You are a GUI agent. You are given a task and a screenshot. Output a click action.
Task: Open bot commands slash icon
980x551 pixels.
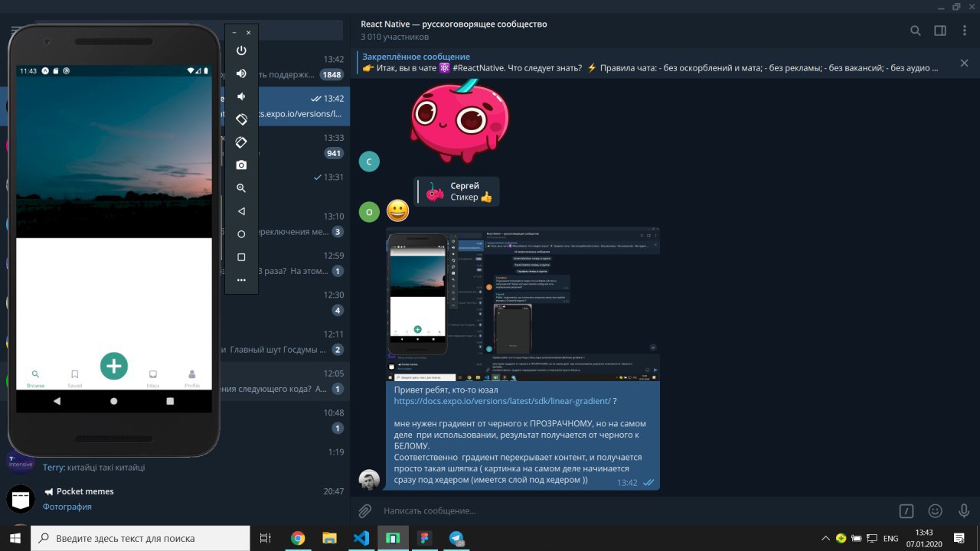pyautogui.click(x=906, y=510)
